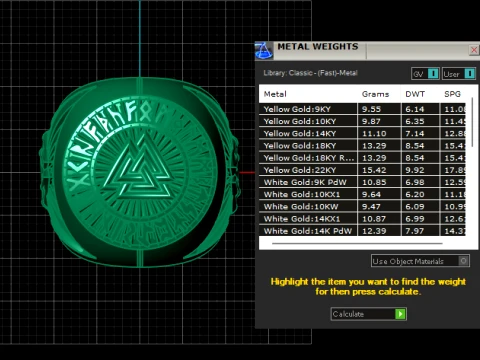Select the White Gold:9K PdW row
Screen dimensions: 480x360
click(x=362, y=182)
